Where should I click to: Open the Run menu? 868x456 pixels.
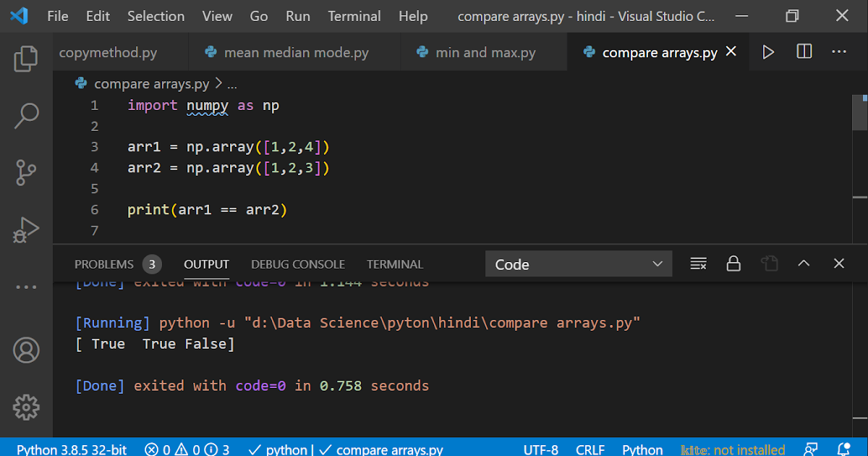tap(298, 16)
